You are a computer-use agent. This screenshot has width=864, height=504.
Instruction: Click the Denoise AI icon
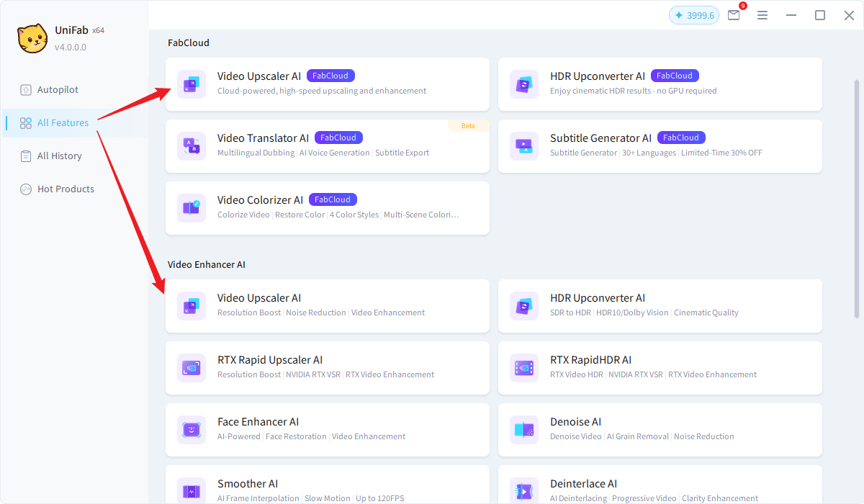pos(523,430)
